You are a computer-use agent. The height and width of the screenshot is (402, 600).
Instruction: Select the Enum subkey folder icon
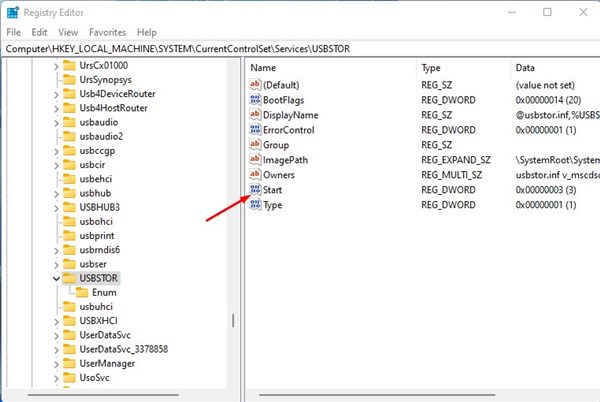click(x=82, y=293)
